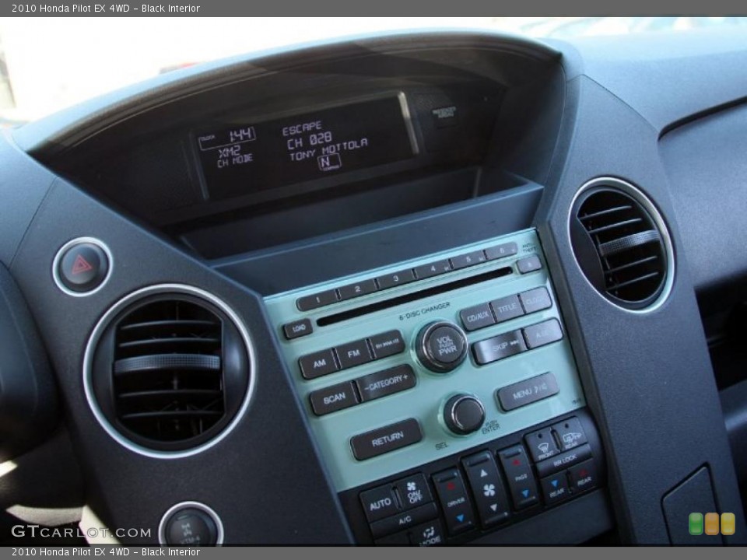Select the CD/AUX source button
Screen dimensions: 747x560
tap(477, 317)
